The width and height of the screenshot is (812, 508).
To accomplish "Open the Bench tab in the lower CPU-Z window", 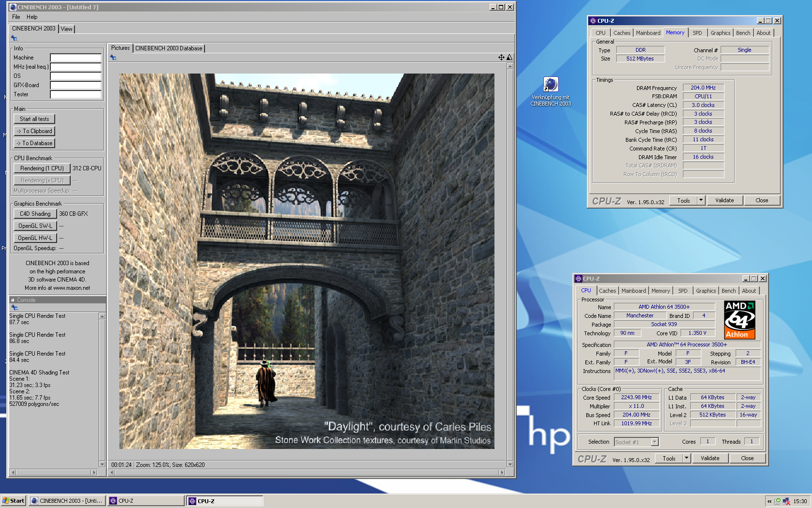I will pos(729,291).
